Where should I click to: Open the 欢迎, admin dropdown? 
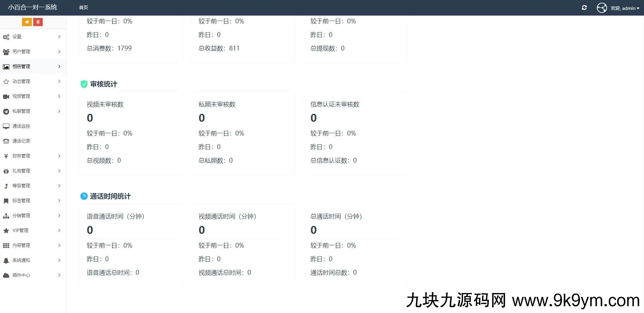[x=625, y=8]
